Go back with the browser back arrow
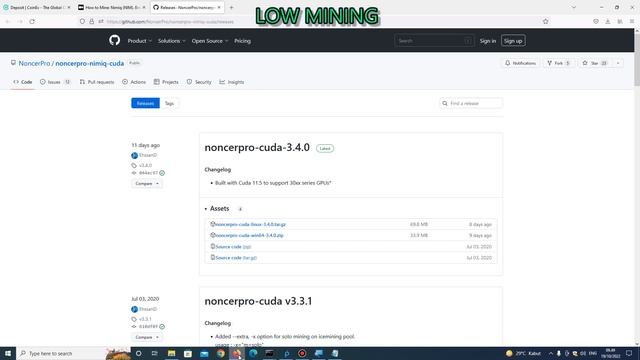Viewport: 640px width, 360px height. click(x=8, y=22)
